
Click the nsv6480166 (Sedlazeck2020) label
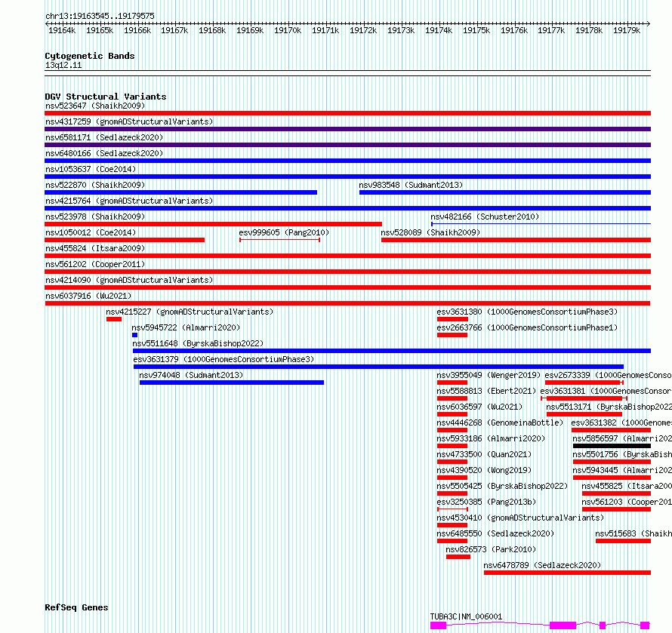pyautogui.click(x=104, y=153)
